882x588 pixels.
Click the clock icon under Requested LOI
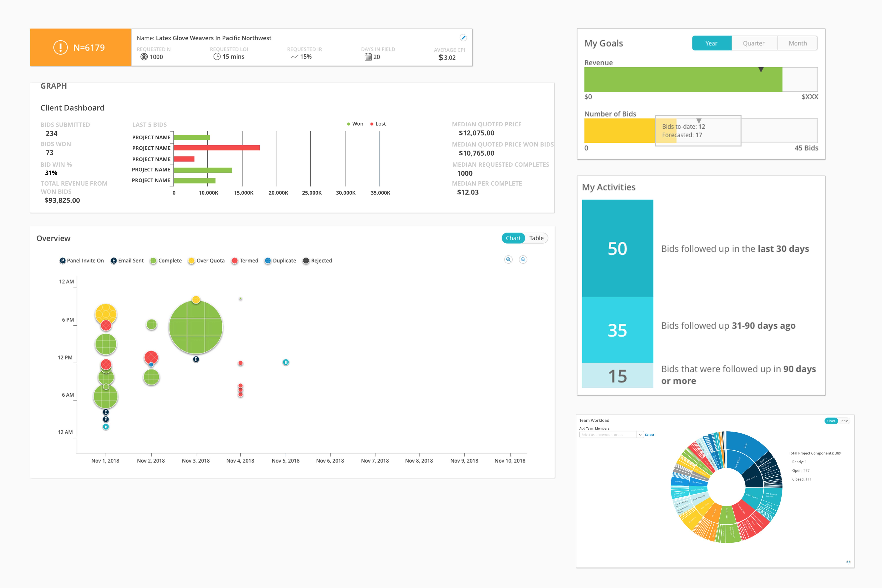tap(217, 56)
